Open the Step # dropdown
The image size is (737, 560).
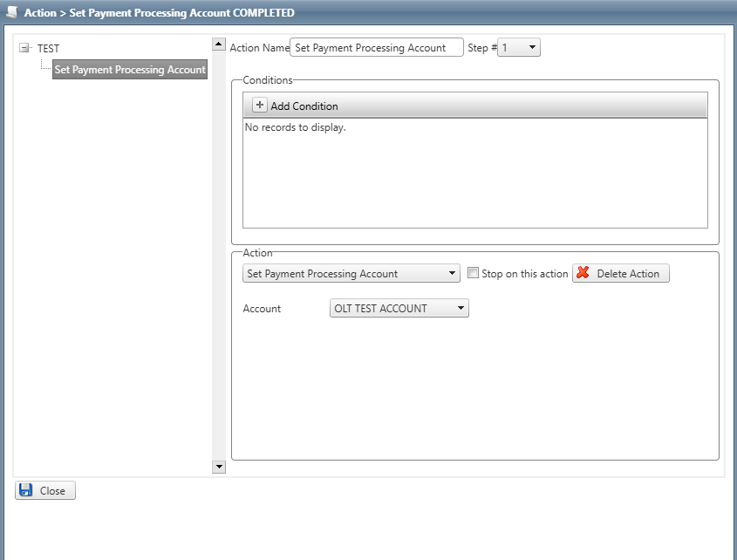[531, 48]
